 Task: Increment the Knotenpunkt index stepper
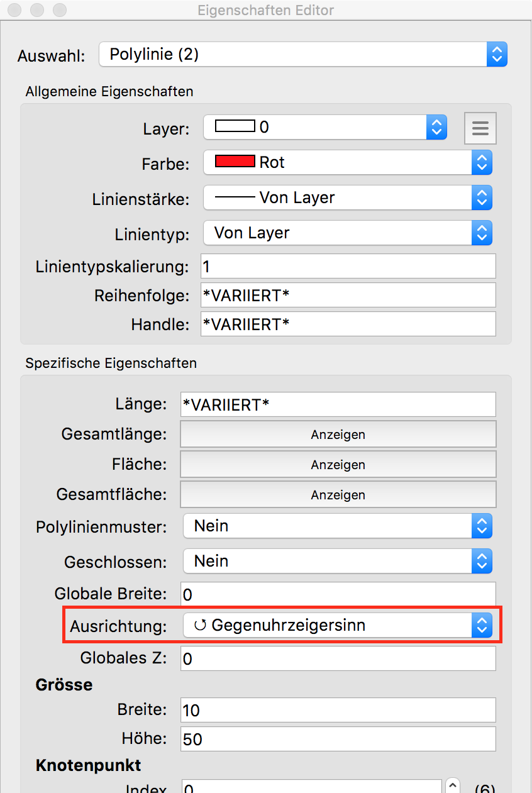[x=453, y=784]
